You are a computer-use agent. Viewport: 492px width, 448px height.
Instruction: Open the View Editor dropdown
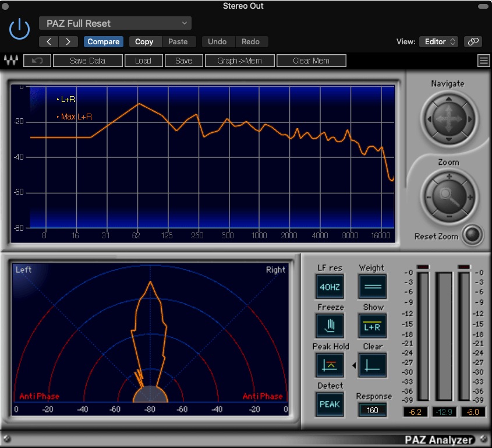pyautogui.click(x=438, y=42)
